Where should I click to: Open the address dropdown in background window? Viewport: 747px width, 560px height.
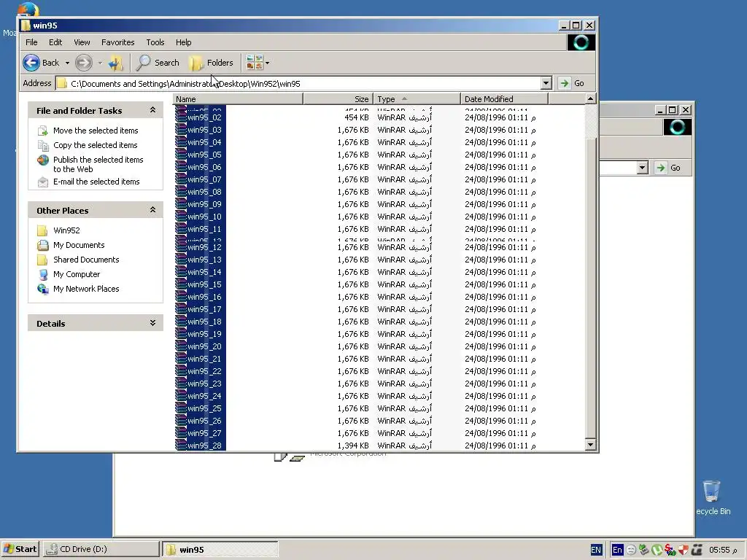point(642,168)
